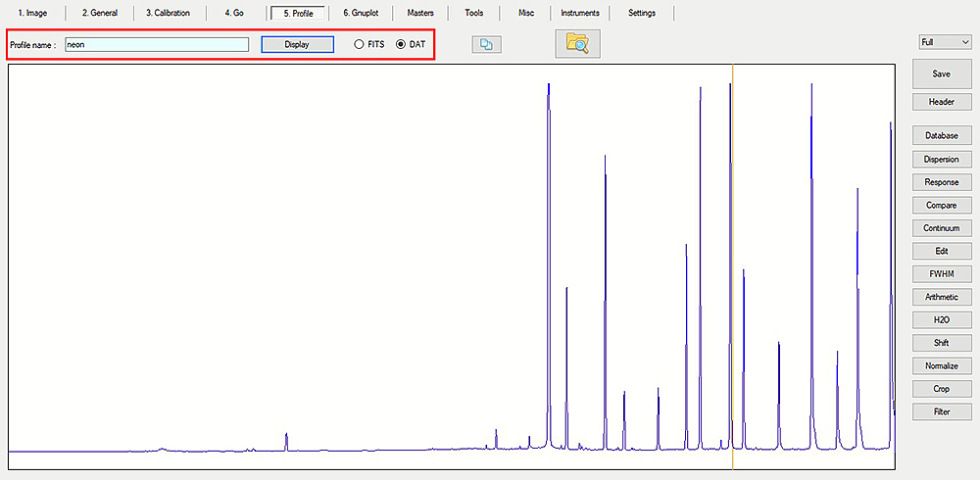Viewport: 980px width, 480px height.
Task: Open the Settings tab
Action: [x=642, y=13]
